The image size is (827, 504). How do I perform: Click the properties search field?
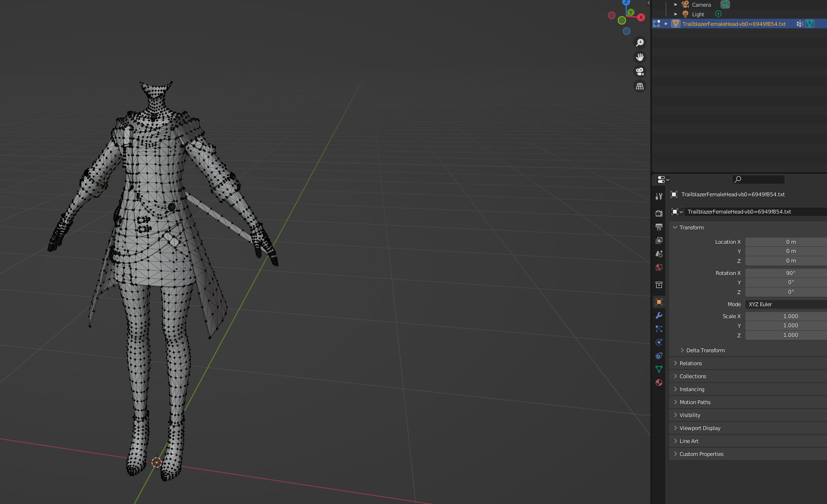tap(758, 180)
